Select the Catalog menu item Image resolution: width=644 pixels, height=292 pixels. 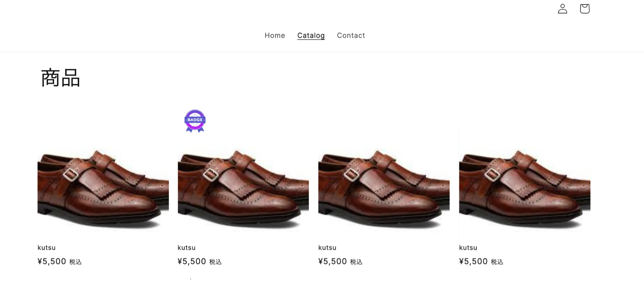(x=311, y=35)
